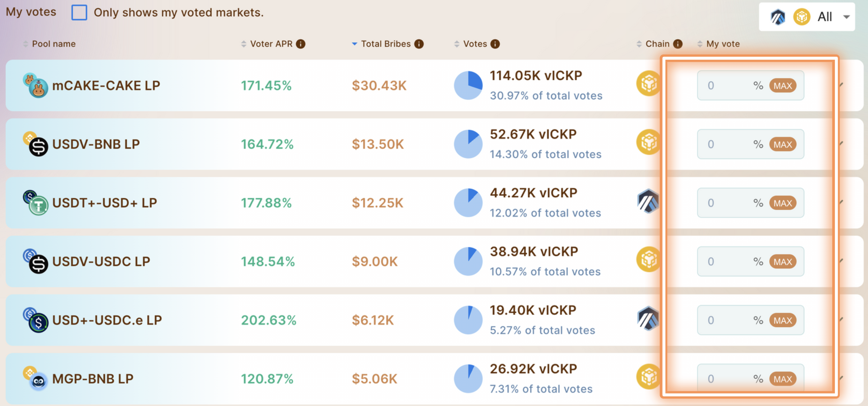Click vote percentage input for USDV-USDC LP

point(728,262)
